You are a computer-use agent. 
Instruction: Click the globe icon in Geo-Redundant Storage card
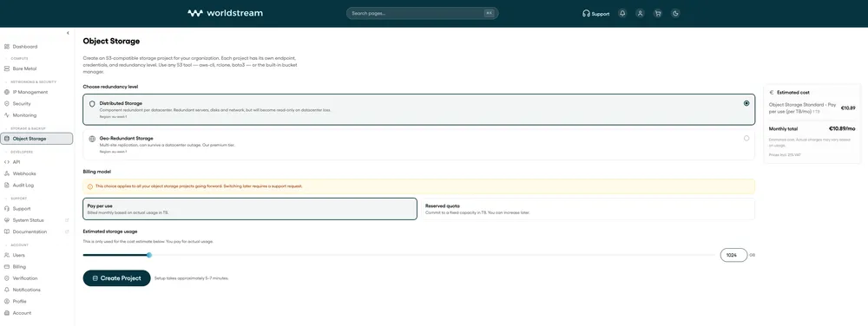(x=92, y=138)
